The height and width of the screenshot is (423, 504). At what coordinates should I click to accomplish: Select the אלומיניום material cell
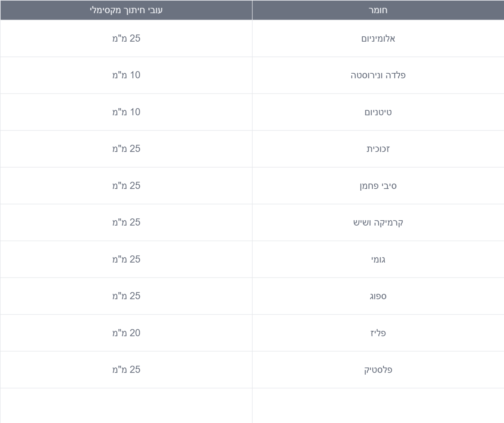[x=378, y=38]
